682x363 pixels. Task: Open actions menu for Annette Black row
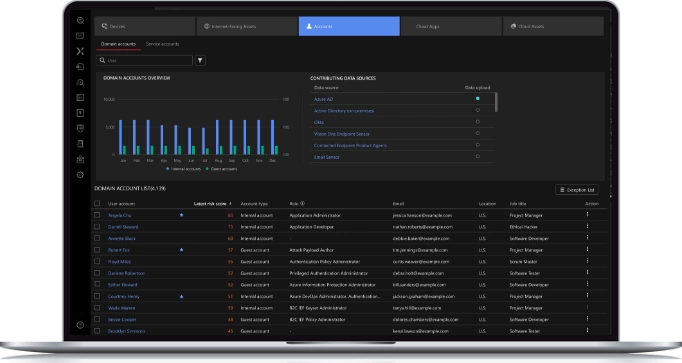(x=587, y=238)
